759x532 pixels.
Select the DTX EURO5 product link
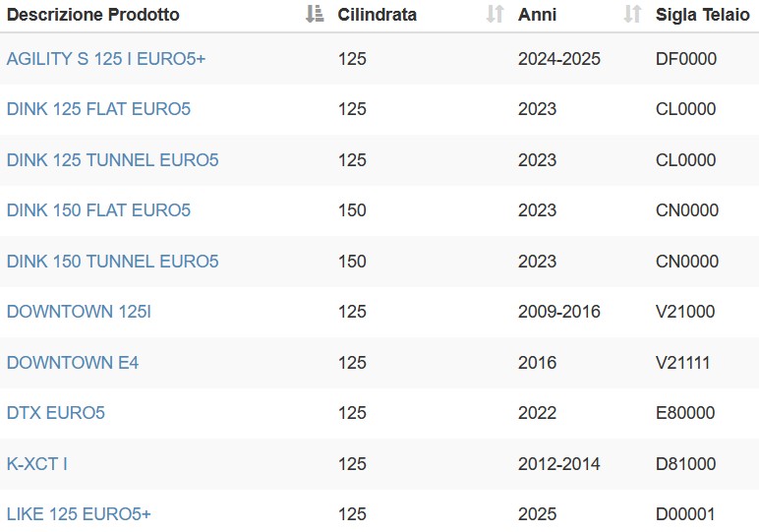(56, 413)
